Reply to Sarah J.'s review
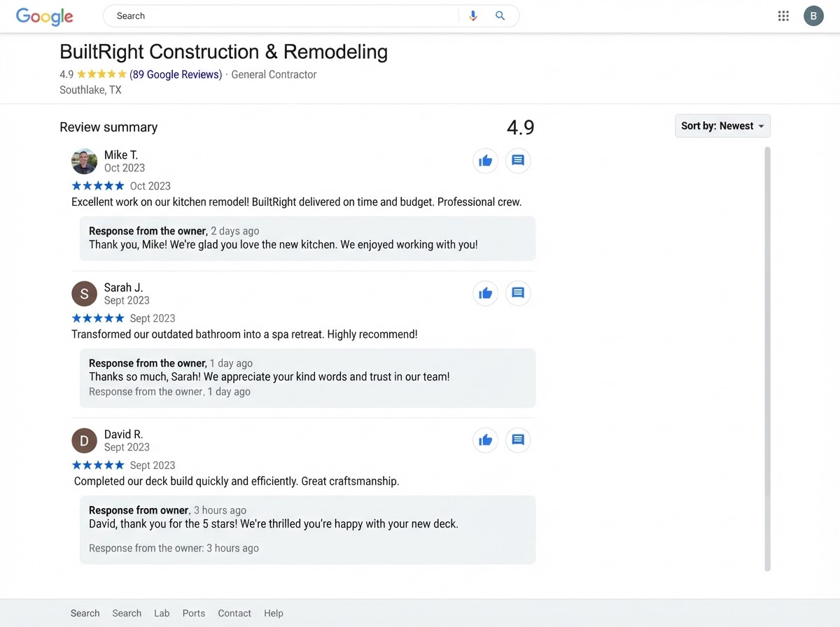Screen dimensions: 840x627 pos(518,293)
